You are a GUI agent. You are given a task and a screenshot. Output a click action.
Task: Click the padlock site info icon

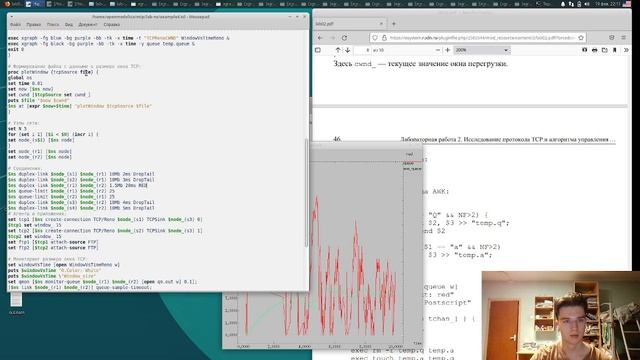click(x=384, y=38)
